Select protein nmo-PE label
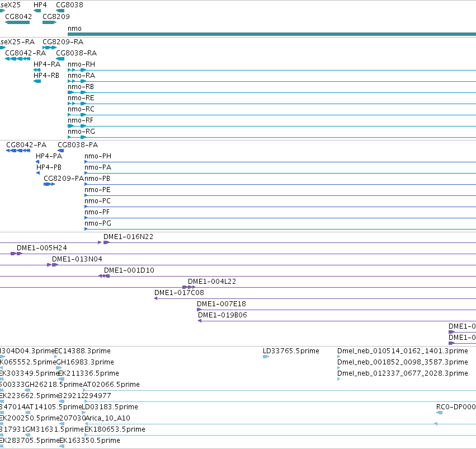The height and width of the screenshot is (449, 476). tap(97, 190)
